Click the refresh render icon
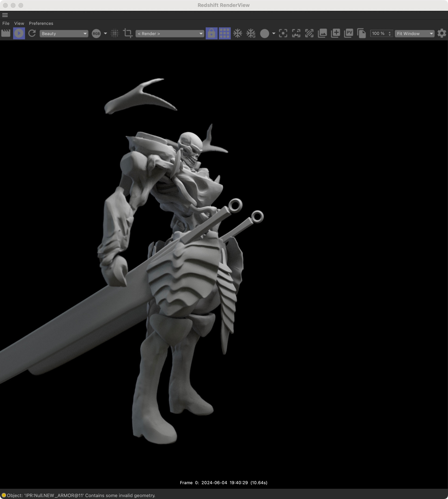The image size is (448, 499). click(x=32, y=33)
